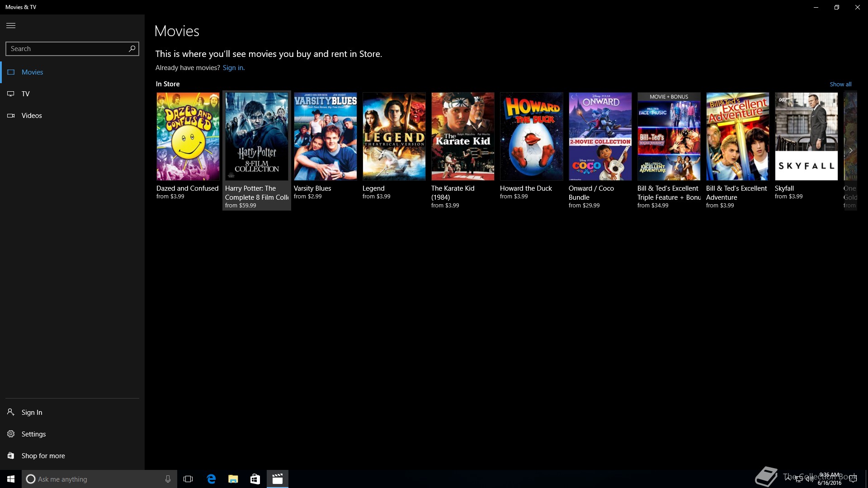Click the Shop for more bag icon
This screenshot has height=488, width=868.
click(x=11, y=455)
